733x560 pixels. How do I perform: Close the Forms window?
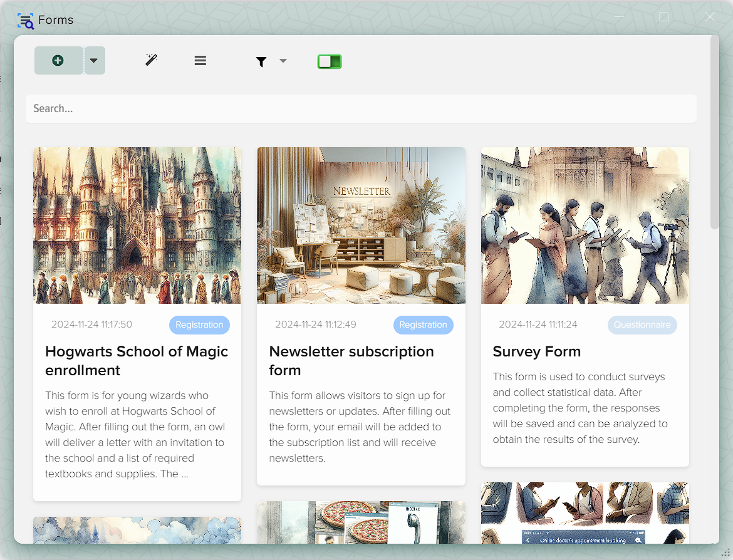pos(710,17)
